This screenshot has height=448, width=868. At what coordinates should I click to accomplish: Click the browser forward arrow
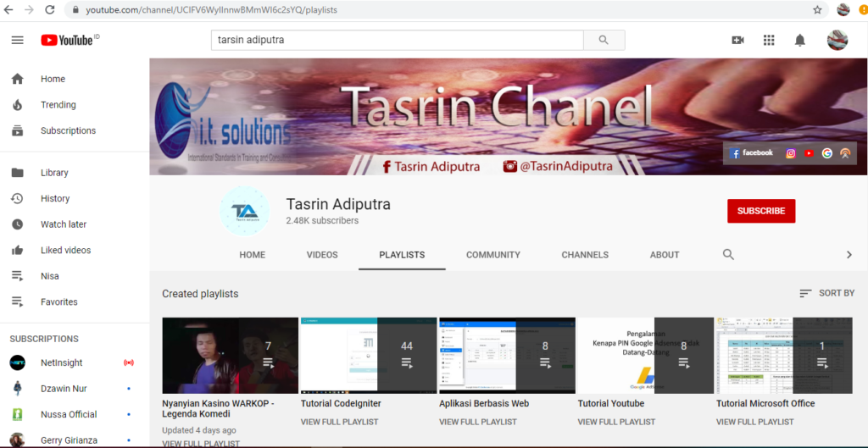coord(29,10)
